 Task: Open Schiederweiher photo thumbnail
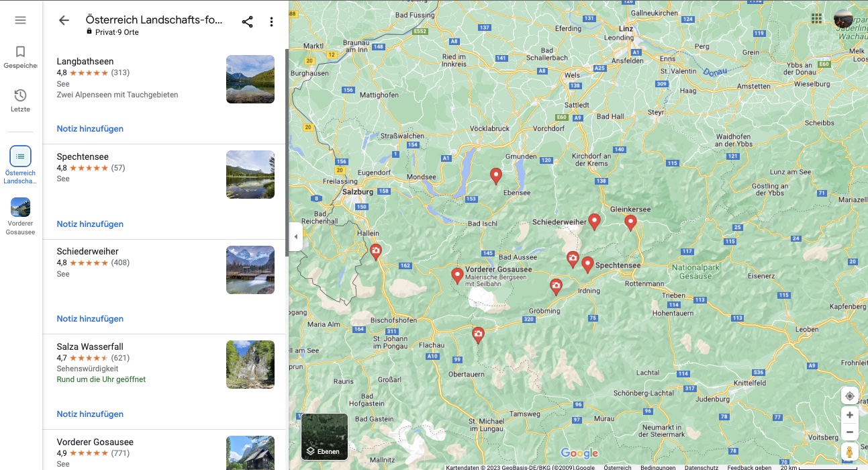(250, 269)
